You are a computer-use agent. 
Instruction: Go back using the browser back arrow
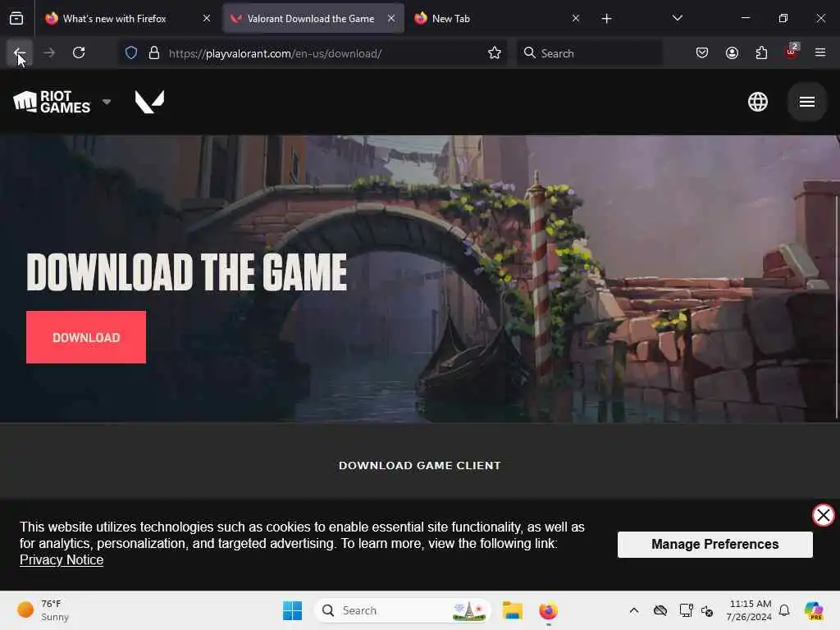pyautogui.click(x=20, y=52)
